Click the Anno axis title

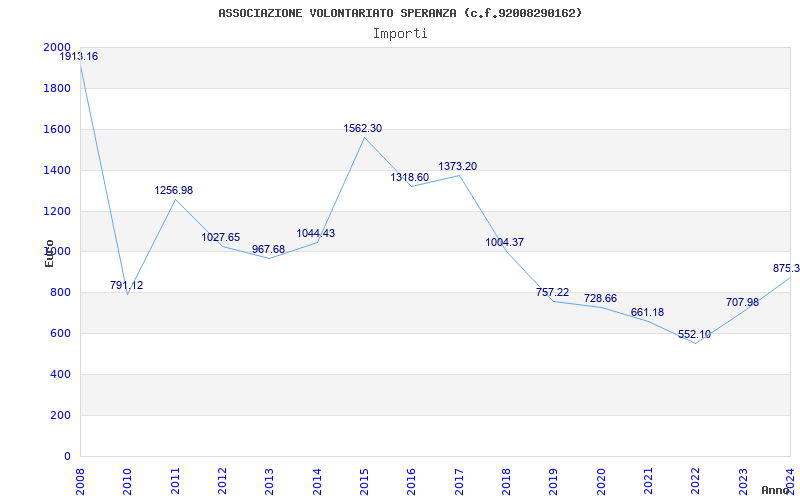click(776, 491)
